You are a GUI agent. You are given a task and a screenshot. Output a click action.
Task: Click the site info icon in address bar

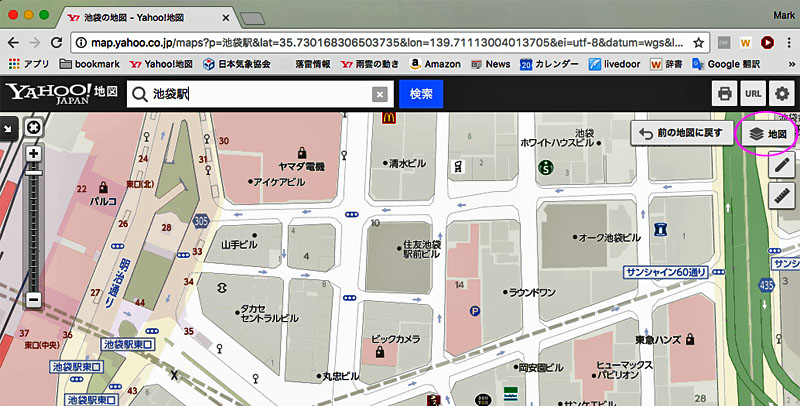pyautogui.click(x=81, y=43)
